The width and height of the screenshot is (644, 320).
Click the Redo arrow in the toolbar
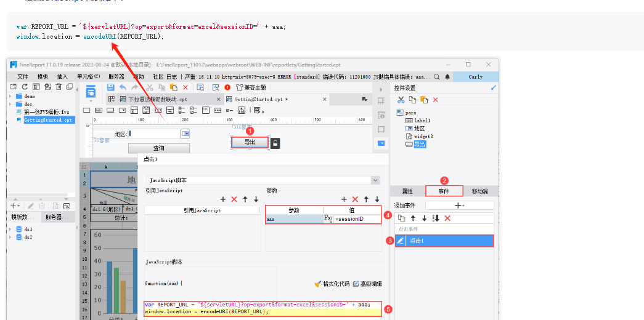[134, 87]
